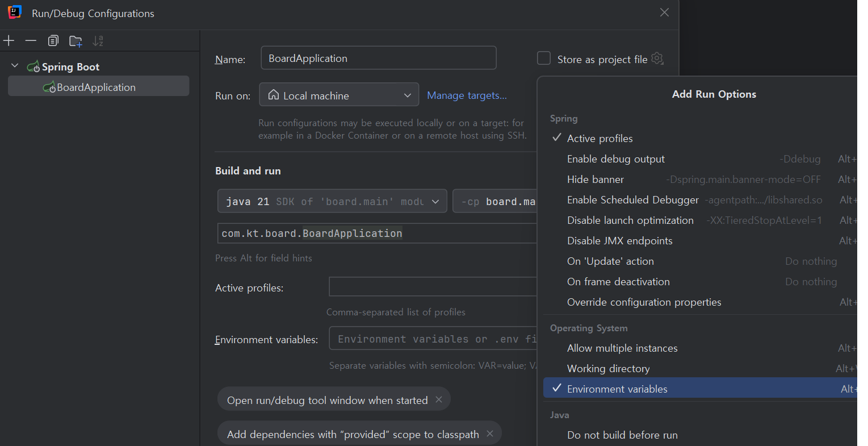Toggle Environment variables run option
The width and height of the screenshot is (868, 446).
[x=700, y=388]
